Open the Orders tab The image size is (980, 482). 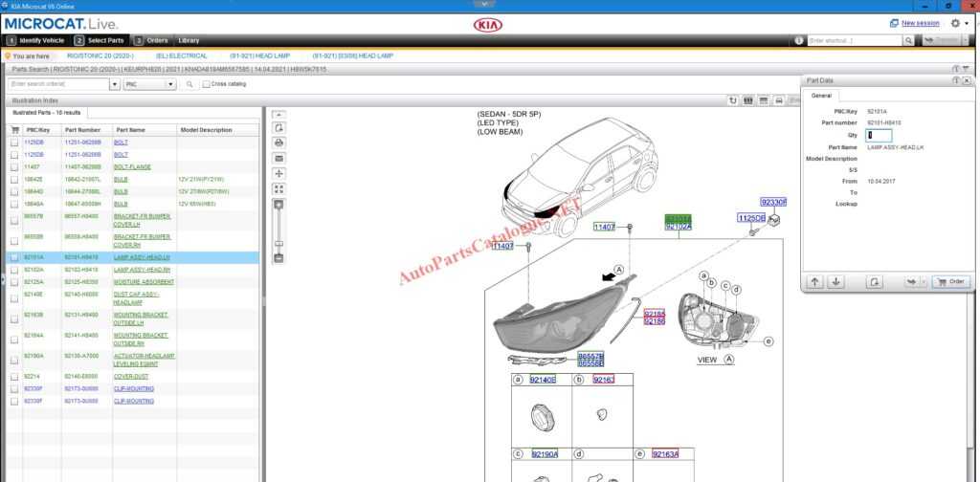coord(157,40)
